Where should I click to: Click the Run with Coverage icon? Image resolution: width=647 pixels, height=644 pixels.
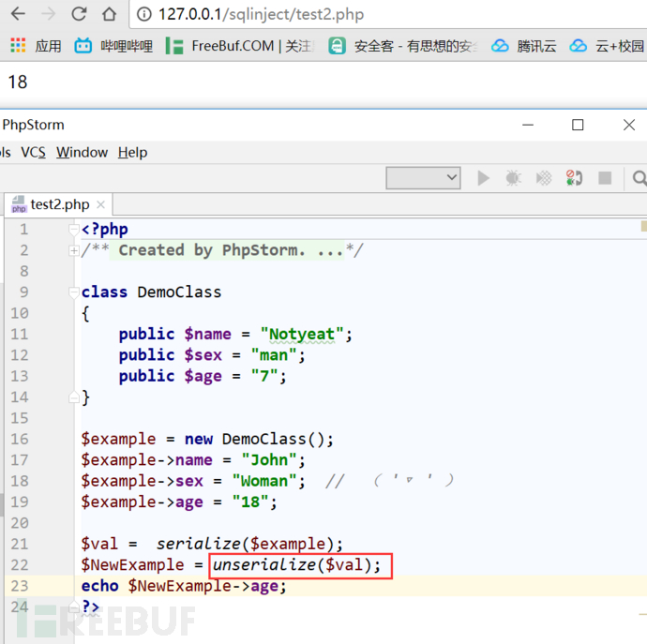pyautogui.click(x=543, y=178)
